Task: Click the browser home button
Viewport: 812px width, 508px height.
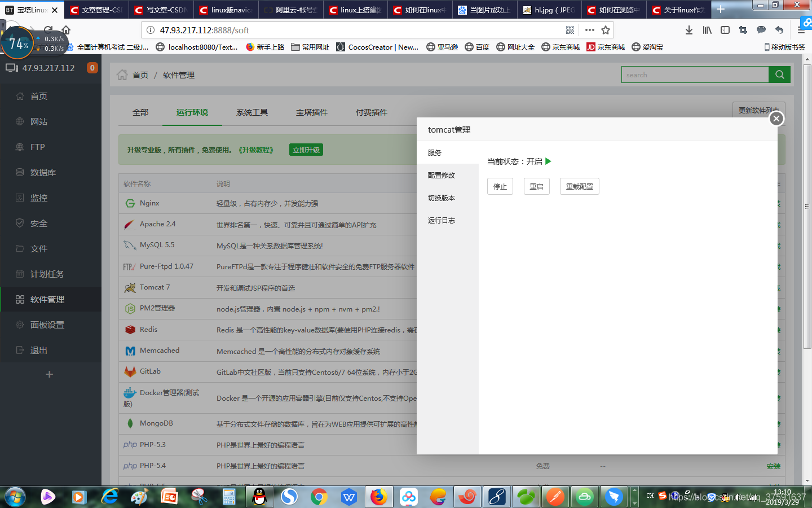Action: tap(66, 30)
